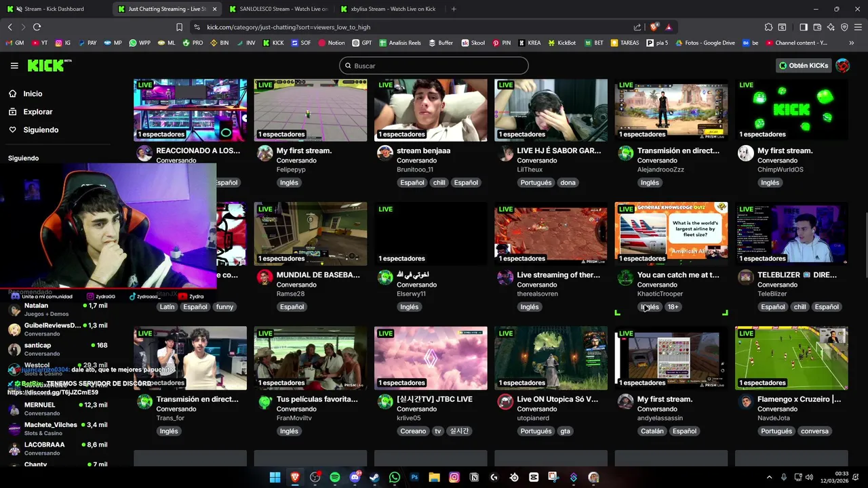Viewport: 868px width, 488px height.
Task: Open Steam from the taskbar
Action: coord(374,477)
